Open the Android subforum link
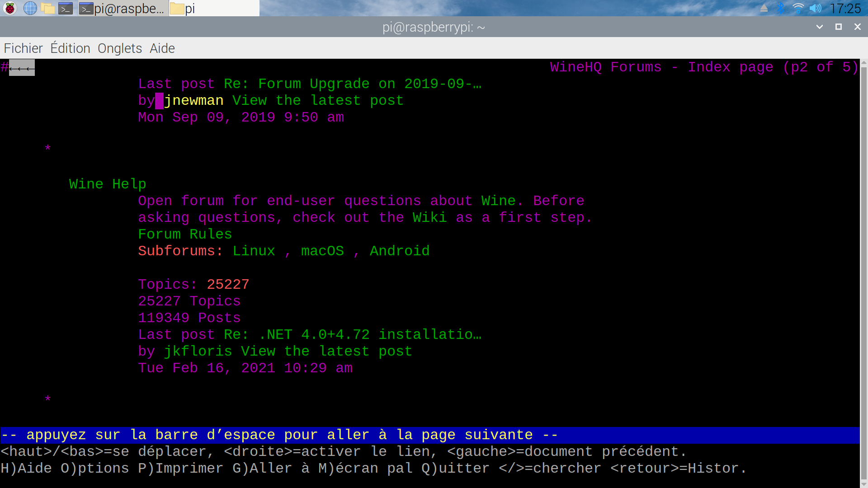The image size is (868, 488). pyautogui.click(x=400, y=251)
